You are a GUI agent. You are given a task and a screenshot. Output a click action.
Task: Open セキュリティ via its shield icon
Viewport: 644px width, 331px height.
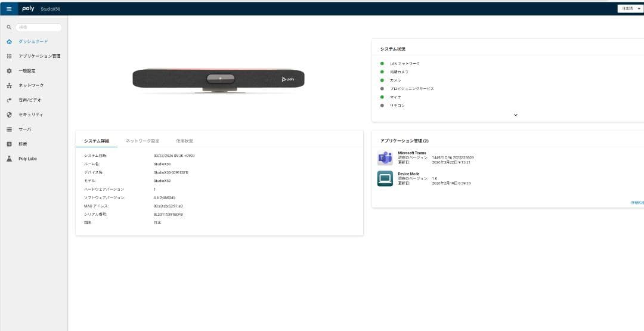pyautogui.click(x=9, y=115)
